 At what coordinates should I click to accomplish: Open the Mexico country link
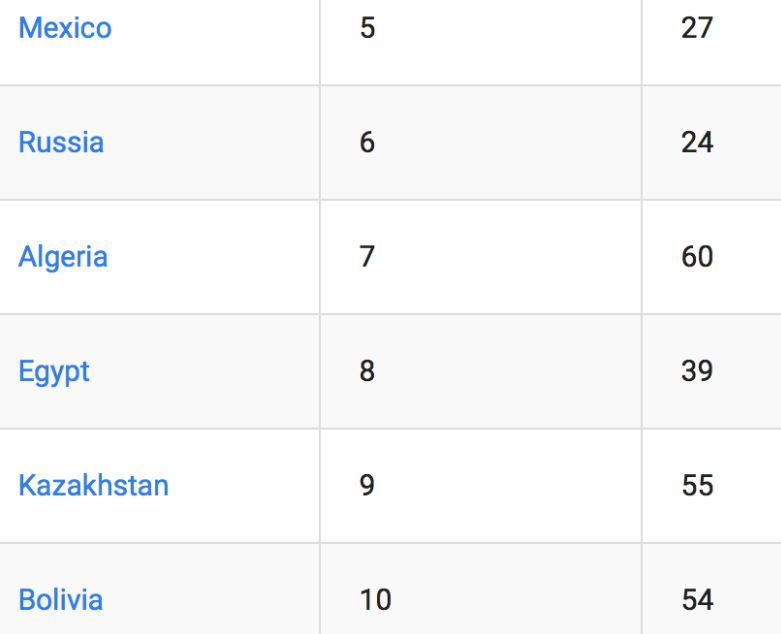click(65, 28)
